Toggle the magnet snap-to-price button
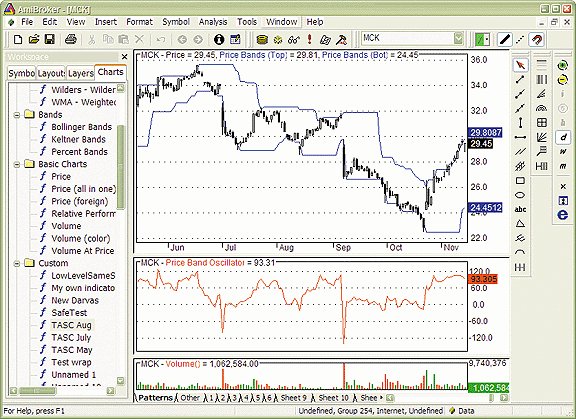 [x=537, y=39]
